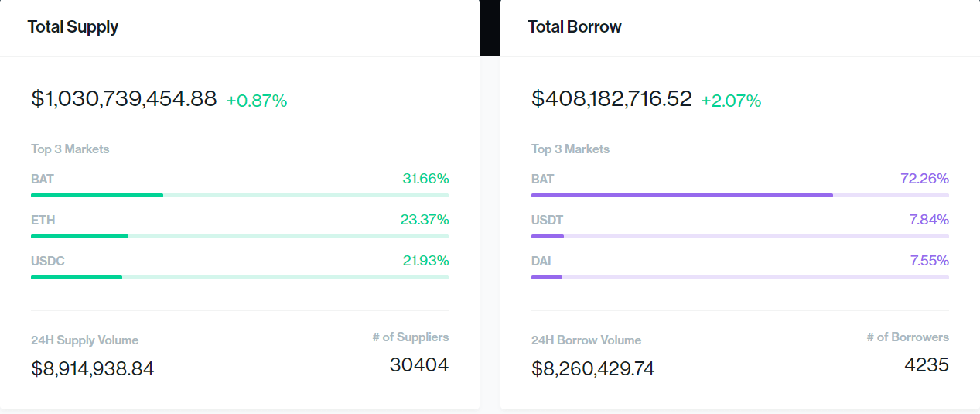Click the $408,182,716.52 borrow total
Image resolution: width=980 pixels, height=414 pixels.
[611, 99]
